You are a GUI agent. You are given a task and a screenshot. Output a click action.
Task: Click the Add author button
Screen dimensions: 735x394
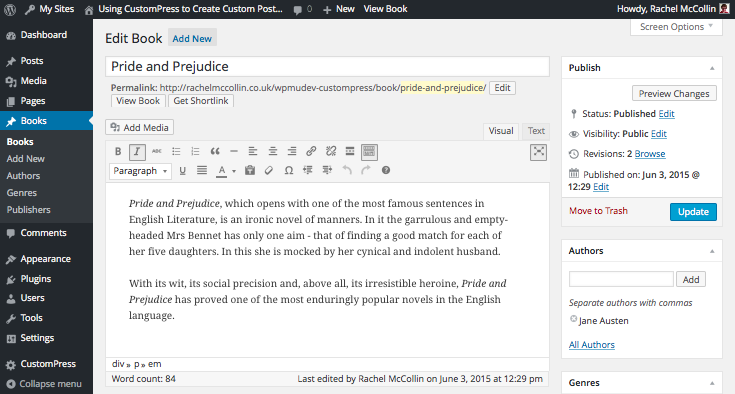click(x=690, y=280)
